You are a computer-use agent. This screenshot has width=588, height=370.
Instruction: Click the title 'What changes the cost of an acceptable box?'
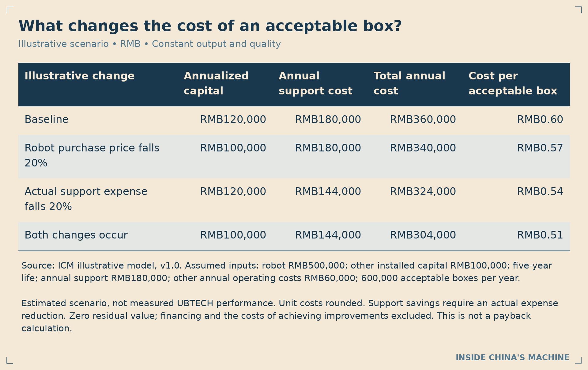tap(210, 26)
